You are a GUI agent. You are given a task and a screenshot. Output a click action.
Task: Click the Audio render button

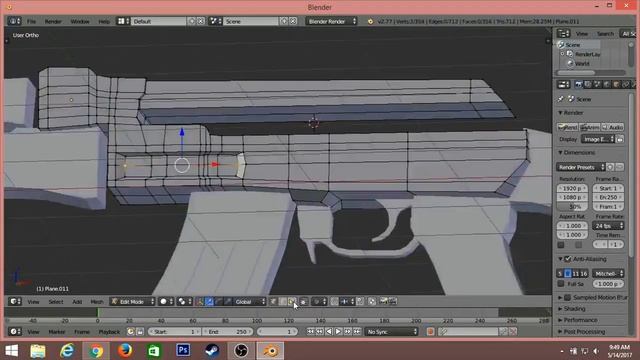(x=612, y=127)
